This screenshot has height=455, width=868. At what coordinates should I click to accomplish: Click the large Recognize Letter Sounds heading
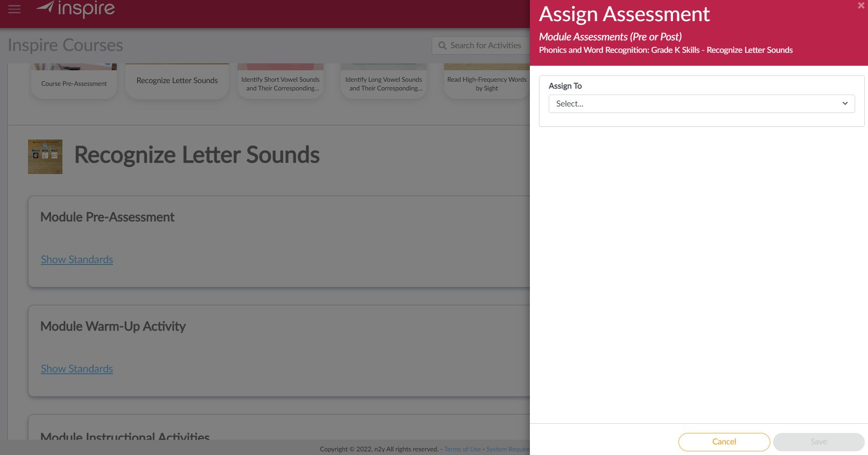[197, 155]
